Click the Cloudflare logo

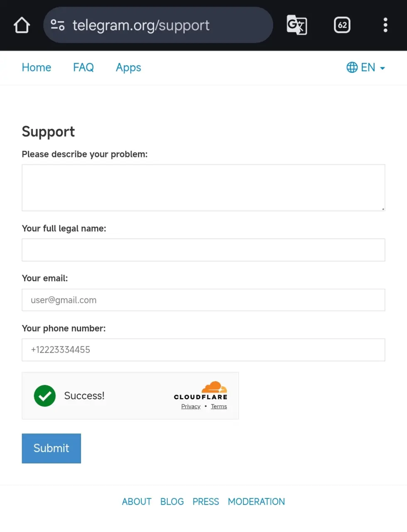201,391
